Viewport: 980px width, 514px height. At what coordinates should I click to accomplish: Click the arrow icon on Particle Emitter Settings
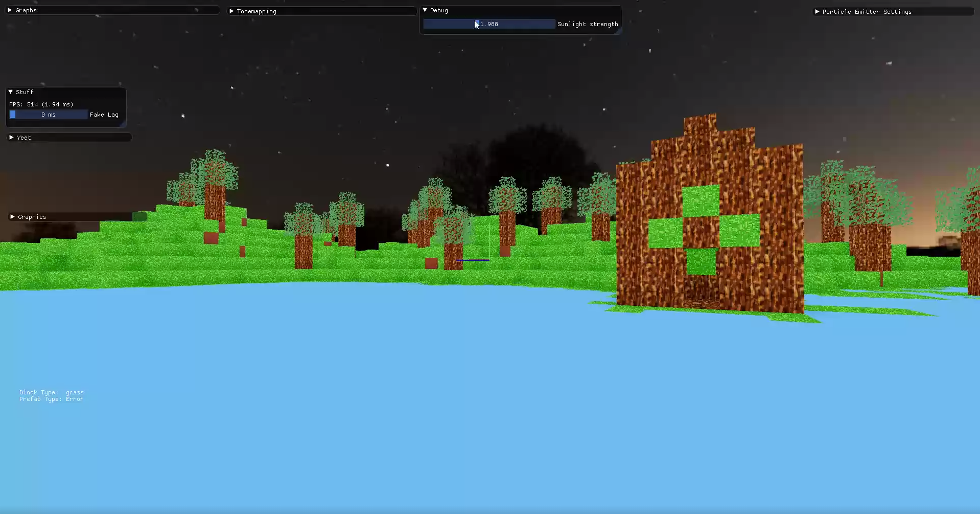(x=818, y=12)
